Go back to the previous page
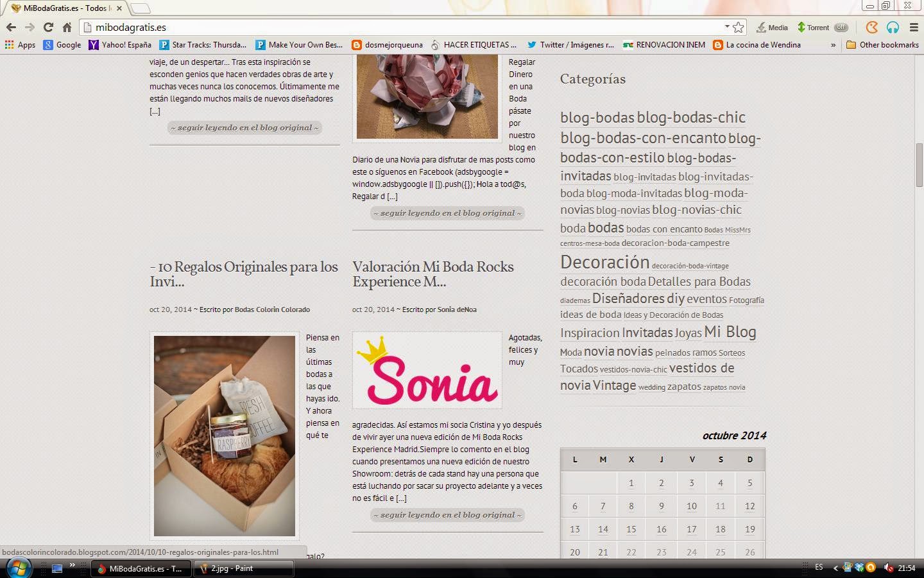924x578 pixels. click(11, 27)
